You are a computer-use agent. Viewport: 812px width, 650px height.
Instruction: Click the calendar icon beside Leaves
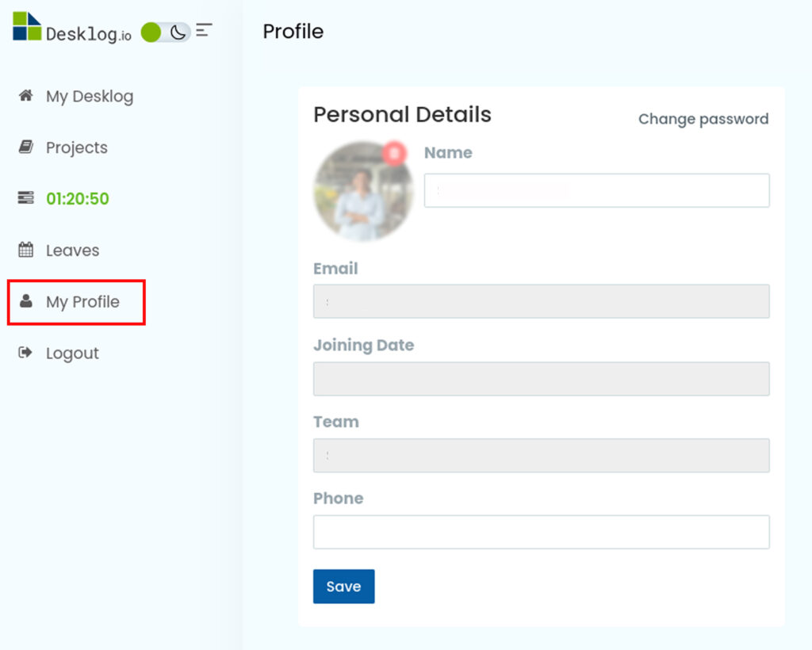coord(26,250)
